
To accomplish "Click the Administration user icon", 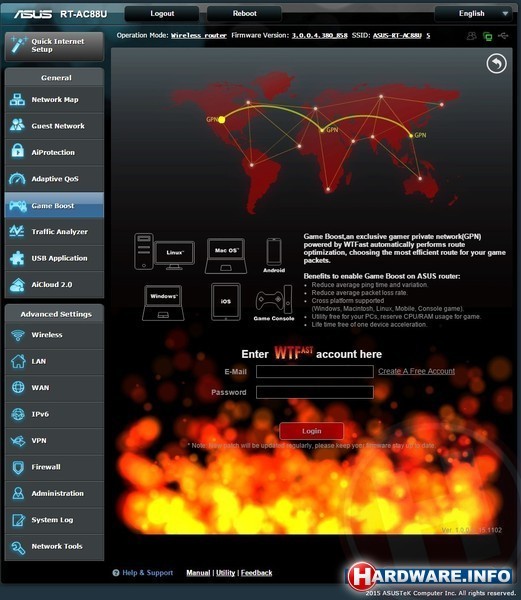I will pyautogui.click(x=18, y=493).
